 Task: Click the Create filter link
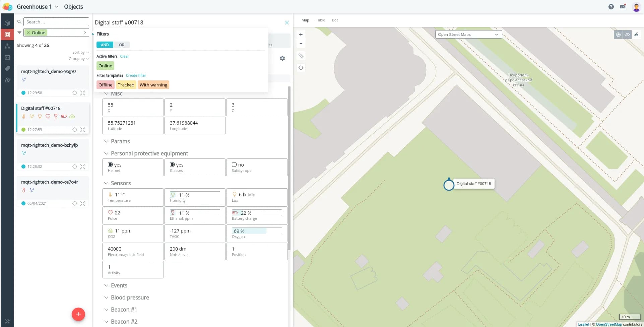click(x=136, y=75)
